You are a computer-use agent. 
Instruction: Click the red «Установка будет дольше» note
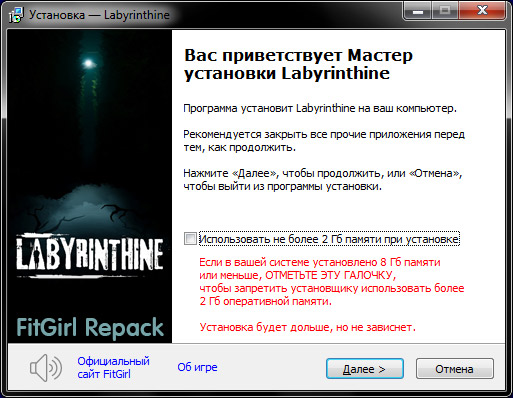click(307, 327)
